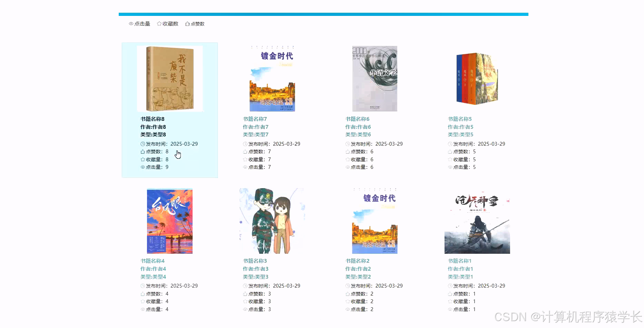
Task: Click the eye icon for 点击量: 2
Action: click(x=348, y=309)
